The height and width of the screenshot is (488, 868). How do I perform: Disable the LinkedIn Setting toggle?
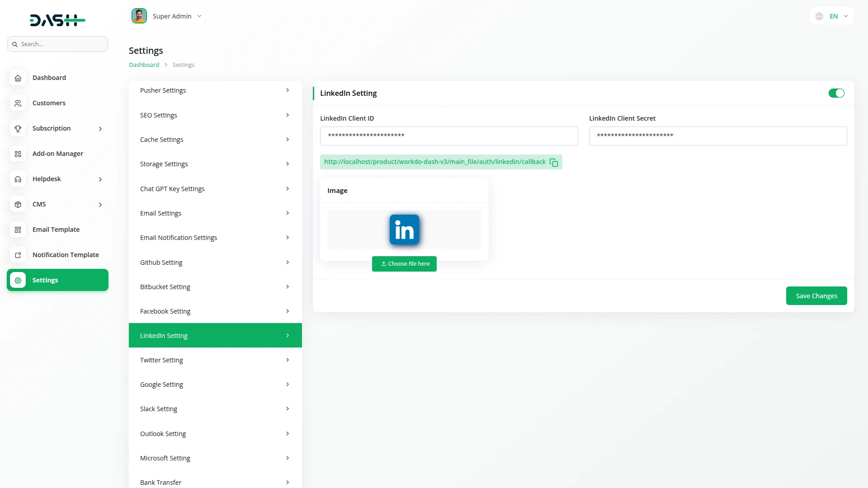click(x=836, y=93)
